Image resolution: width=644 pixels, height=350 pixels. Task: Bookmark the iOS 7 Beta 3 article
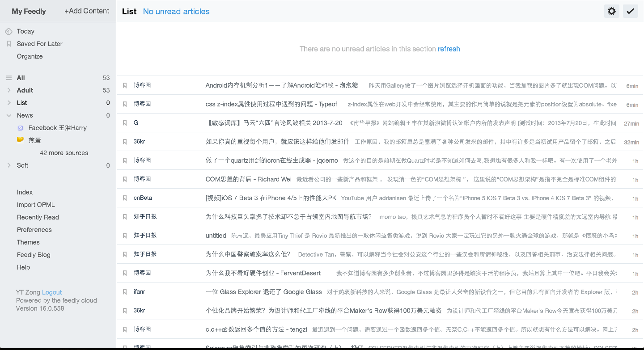(125, 198)
